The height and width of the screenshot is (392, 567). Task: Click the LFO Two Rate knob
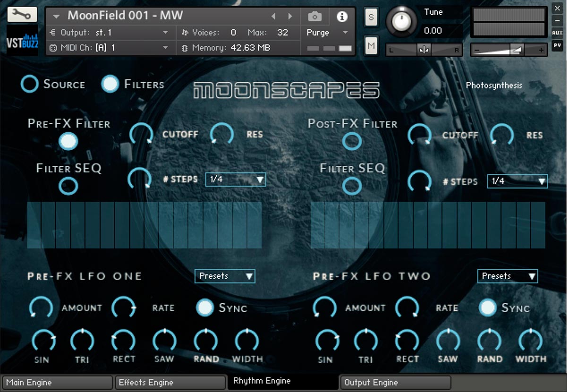[x=407, y=307]
